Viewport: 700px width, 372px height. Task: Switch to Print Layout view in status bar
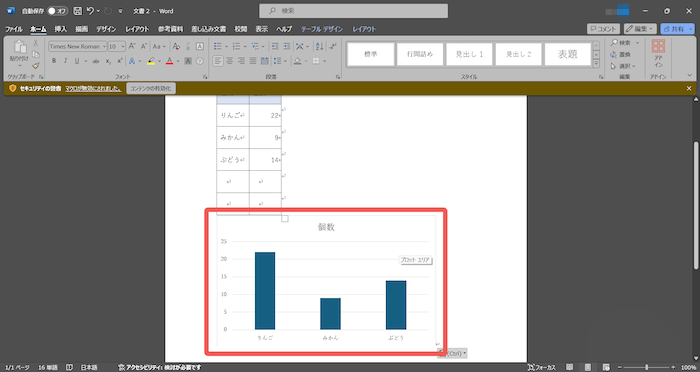[588, 367]
